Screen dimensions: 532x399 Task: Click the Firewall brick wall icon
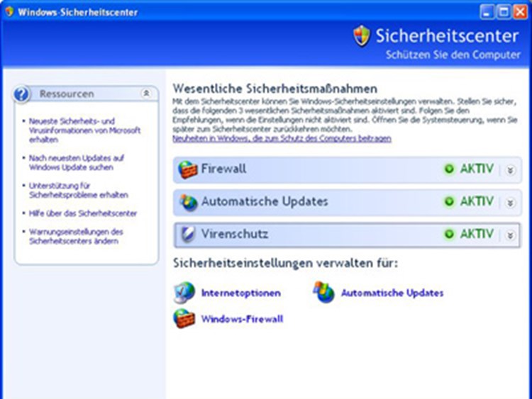coord(187,169)
